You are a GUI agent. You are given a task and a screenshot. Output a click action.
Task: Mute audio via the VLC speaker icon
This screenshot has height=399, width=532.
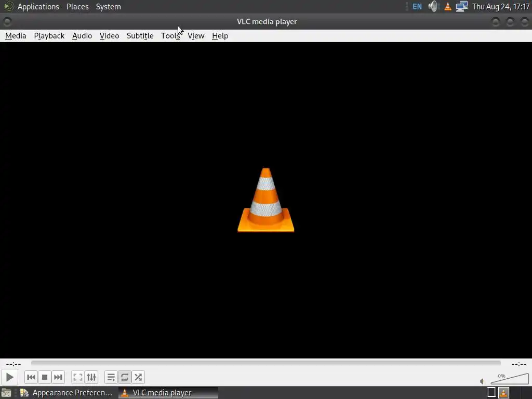(482, 381)
